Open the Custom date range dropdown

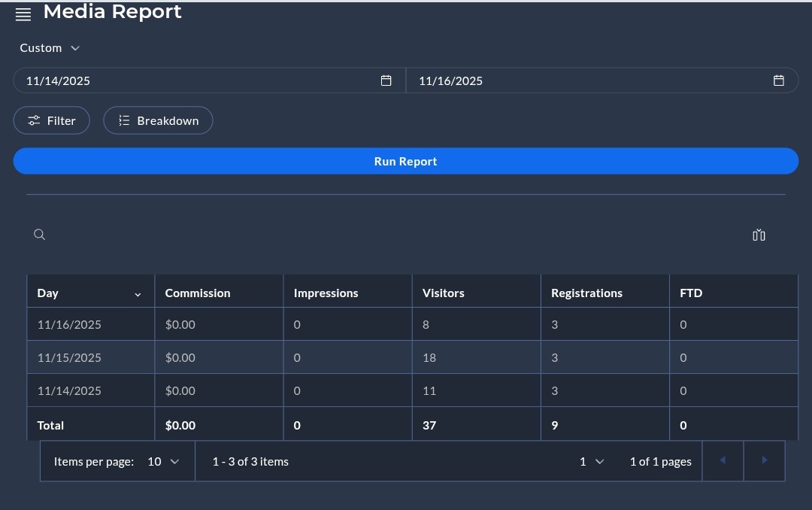pos(50,47)
